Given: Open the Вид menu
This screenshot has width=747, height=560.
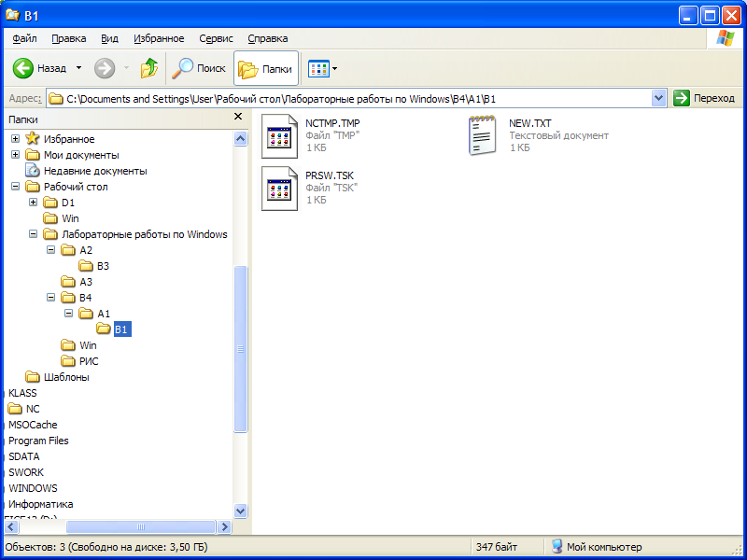Looking at the screenshot, I should [x=109, y=38].
